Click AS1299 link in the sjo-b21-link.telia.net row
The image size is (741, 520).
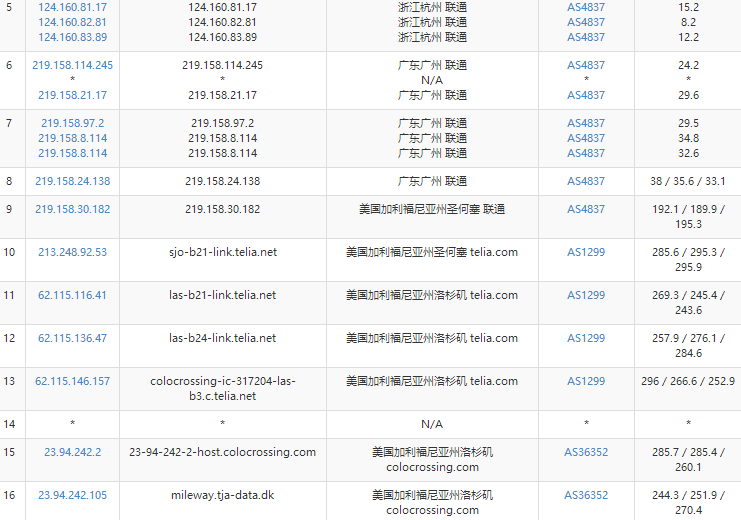click(586, 252)
